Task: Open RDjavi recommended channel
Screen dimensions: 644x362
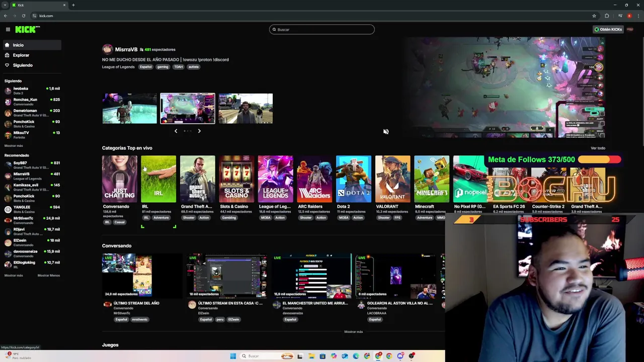Action: pos(31,231)
